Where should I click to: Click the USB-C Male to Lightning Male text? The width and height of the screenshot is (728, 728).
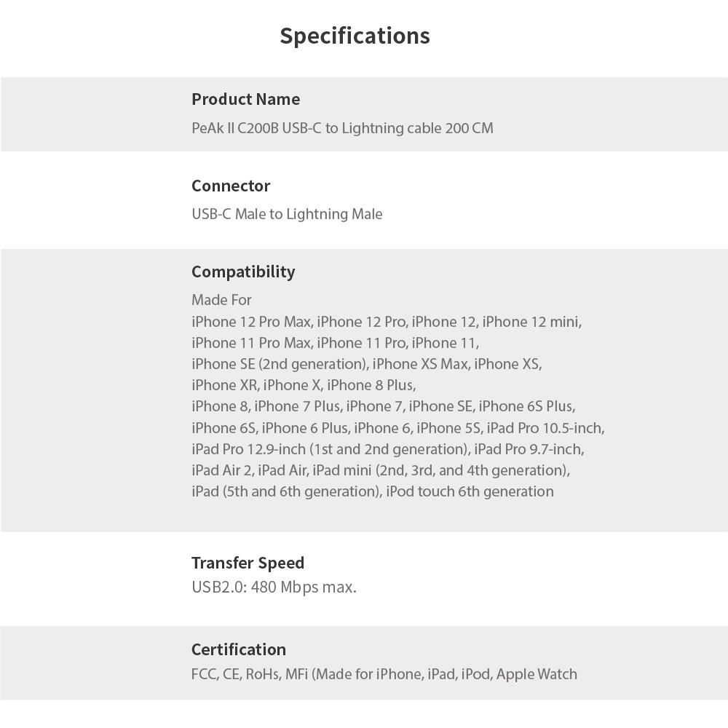287,214
